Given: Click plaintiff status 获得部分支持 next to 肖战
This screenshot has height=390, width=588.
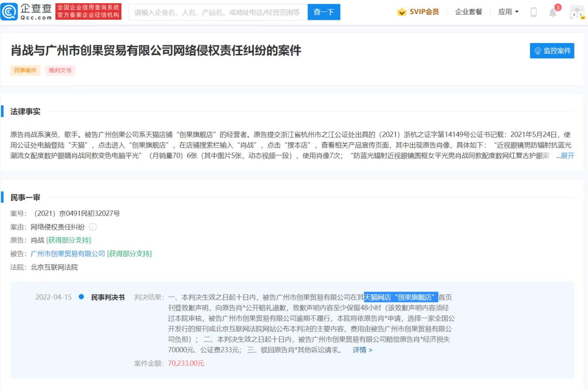Looking at the screenshot, I should click(68, 240).
